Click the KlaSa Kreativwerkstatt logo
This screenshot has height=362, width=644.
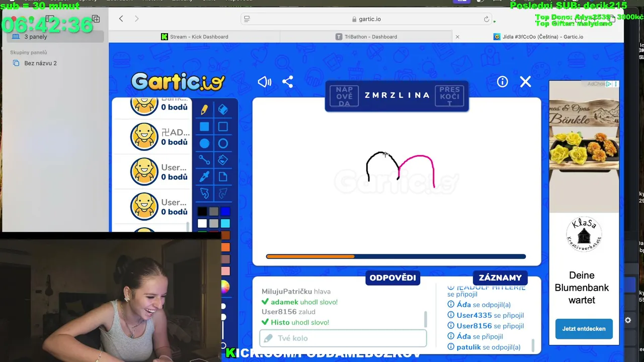(584, 234)
